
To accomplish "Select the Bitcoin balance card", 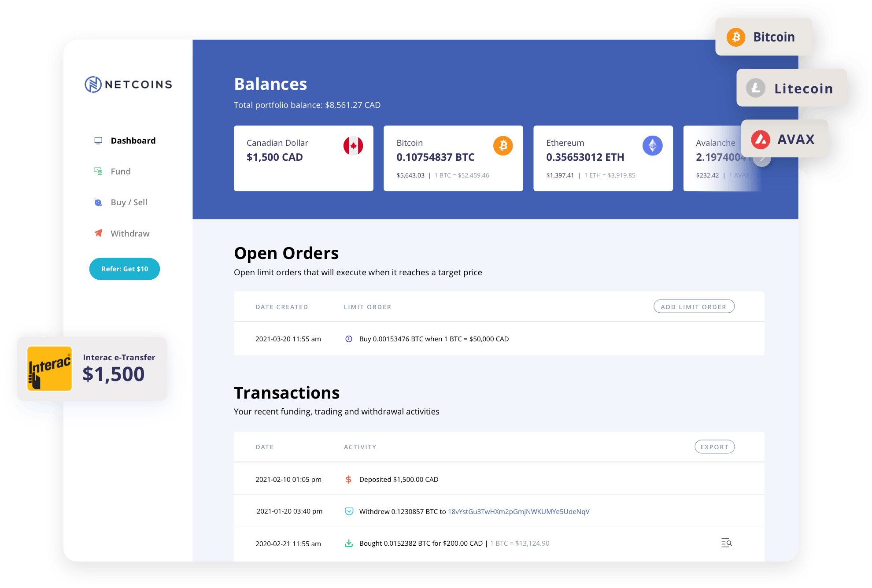I will tap(453, 158).
